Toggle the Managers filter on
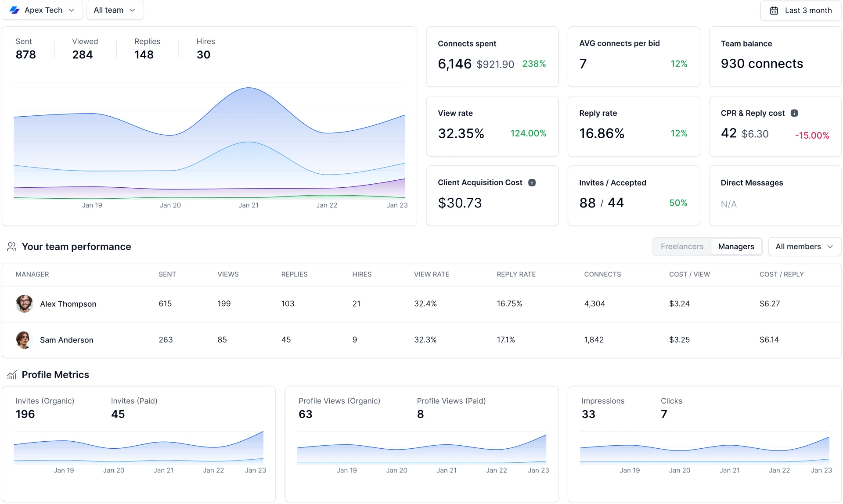The height and width of the screenshot is (504, 843). (736, 247)
